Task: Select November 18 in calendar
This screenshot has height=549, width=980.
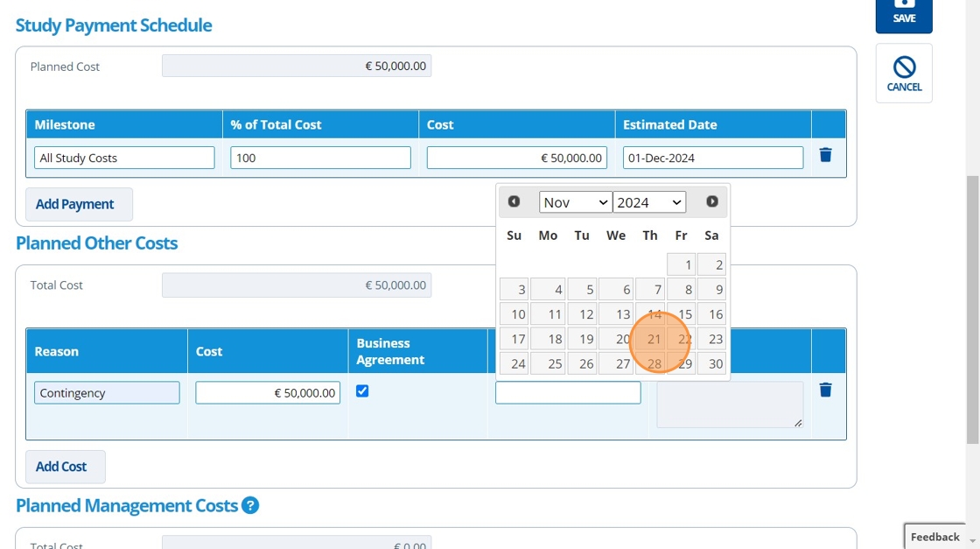Action: tap(548, 339)
